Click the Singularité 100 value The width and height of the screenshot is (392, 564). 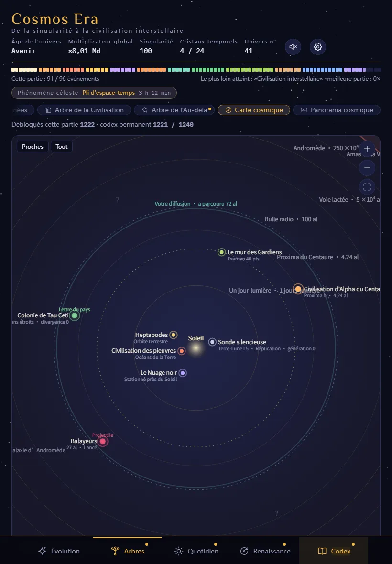146,51
